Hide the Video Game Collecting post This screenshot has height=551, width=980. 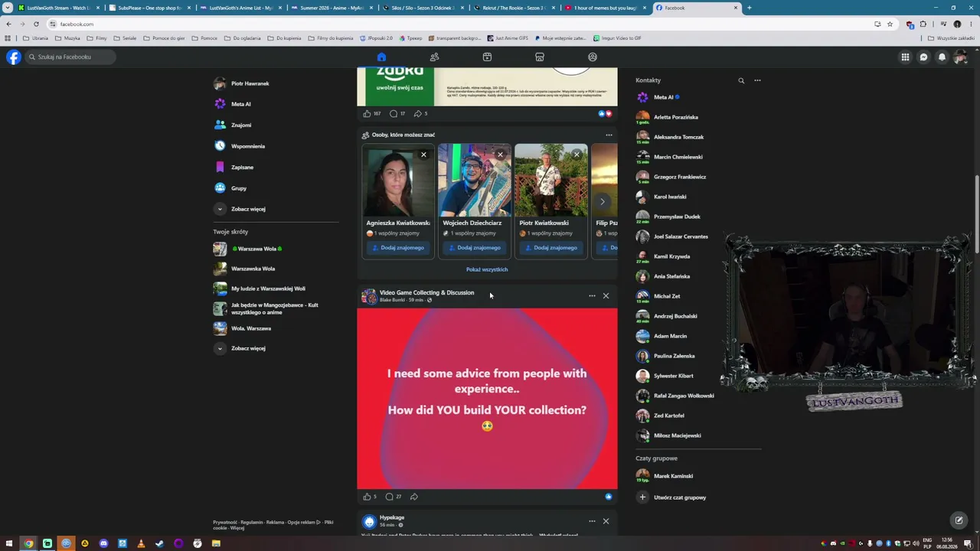[x=606, y=295]
